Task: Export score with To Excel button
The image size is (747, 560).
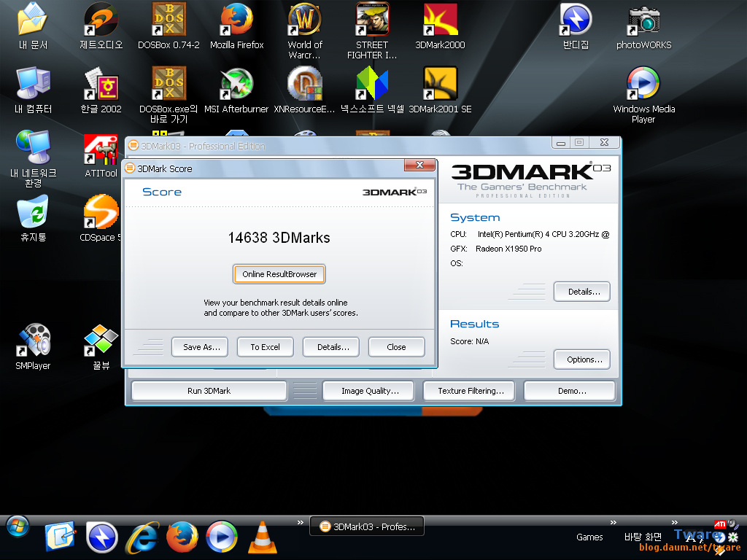Action: coord(266,347)
